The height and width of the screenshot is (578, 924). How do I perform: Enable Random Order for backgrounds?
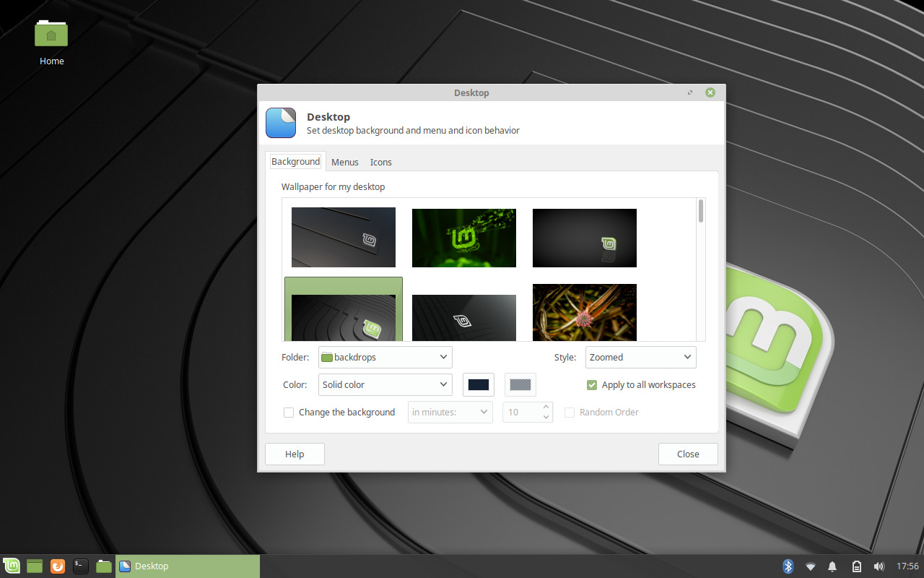click(570, 412)
